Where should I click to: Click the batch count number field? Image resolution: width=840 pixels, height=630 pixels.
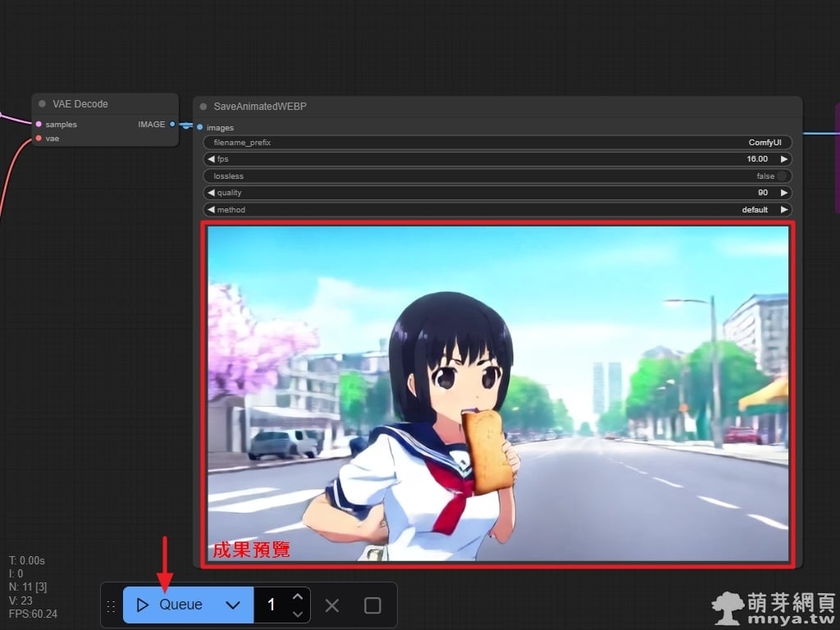point(272,605)
